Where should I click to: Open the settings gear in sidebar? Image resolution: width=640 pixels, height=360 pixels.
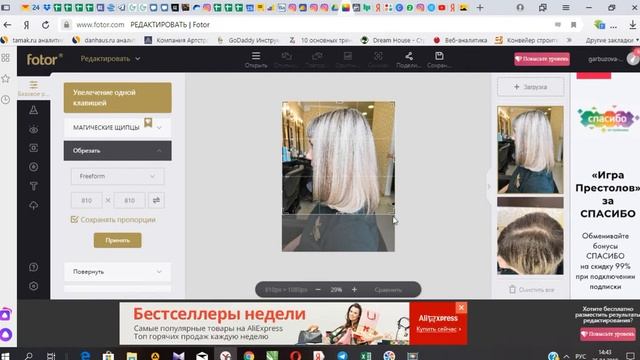(x=33, y=286)
